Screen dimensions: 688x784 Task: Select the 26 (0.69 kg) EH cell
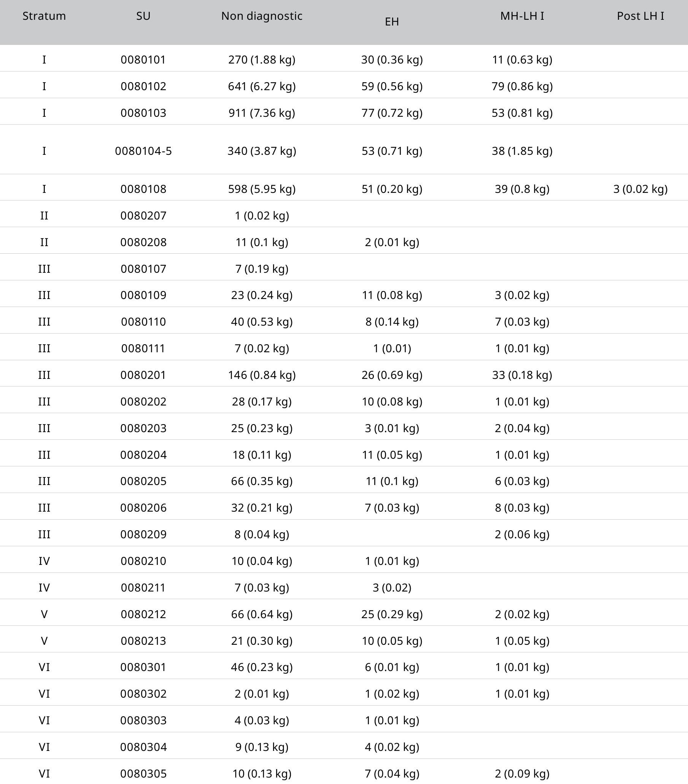[x=392, y=375]
